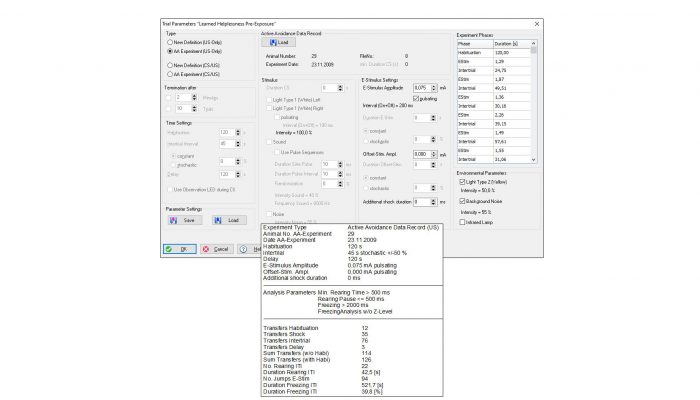Disable Background Noise environmental parameter

pos(461,201)
